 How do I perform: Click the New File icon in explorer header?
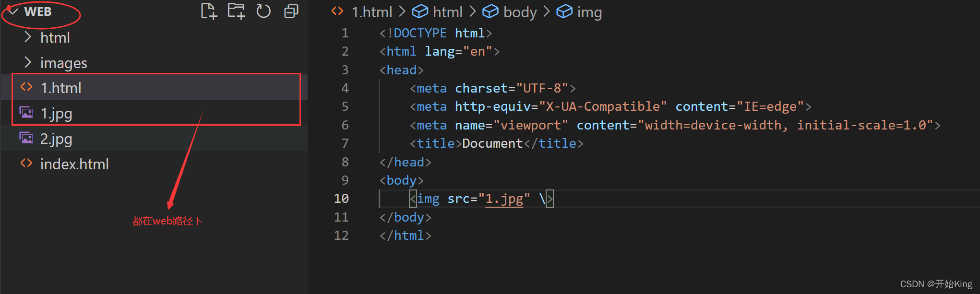(209, 11)
